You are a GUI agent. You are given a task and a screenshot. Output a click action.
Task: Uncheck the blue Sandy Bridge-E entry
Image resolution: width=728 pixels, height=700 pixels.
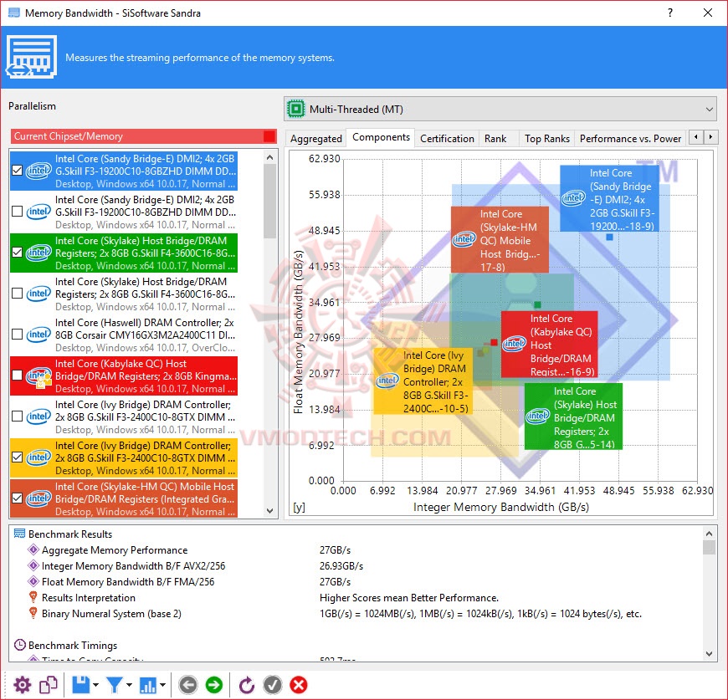18,171
